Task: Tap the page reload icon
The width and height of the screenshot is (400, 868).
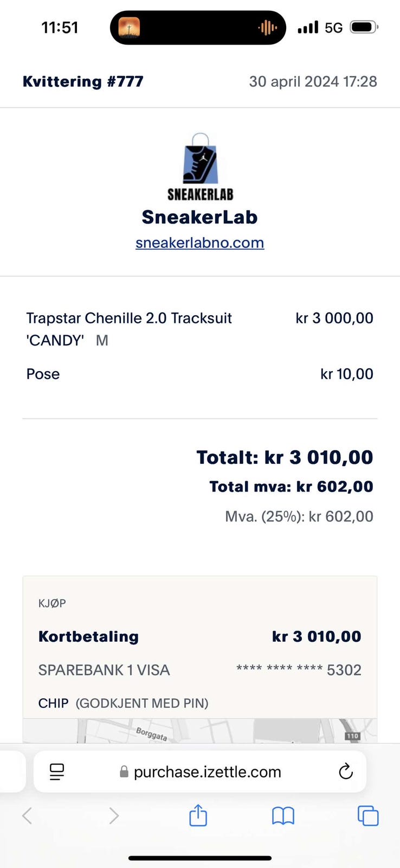Action: tap(345, 771)
